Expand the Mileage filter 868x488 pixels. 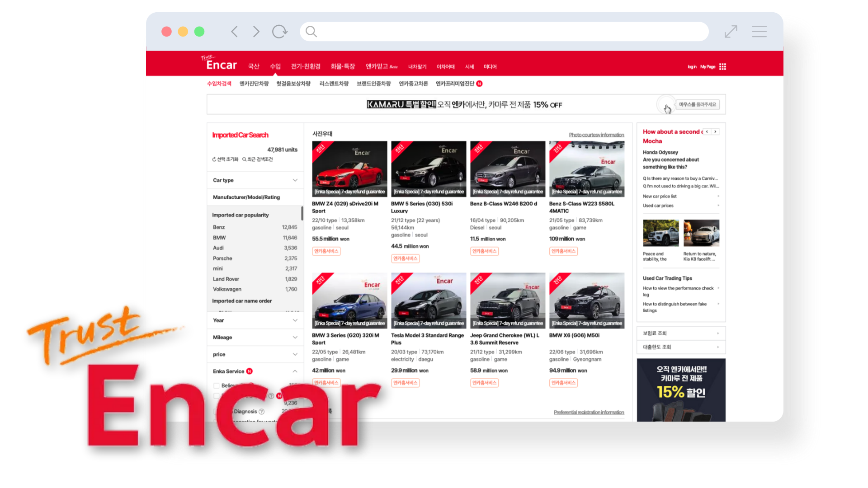[x=255, y=338]
